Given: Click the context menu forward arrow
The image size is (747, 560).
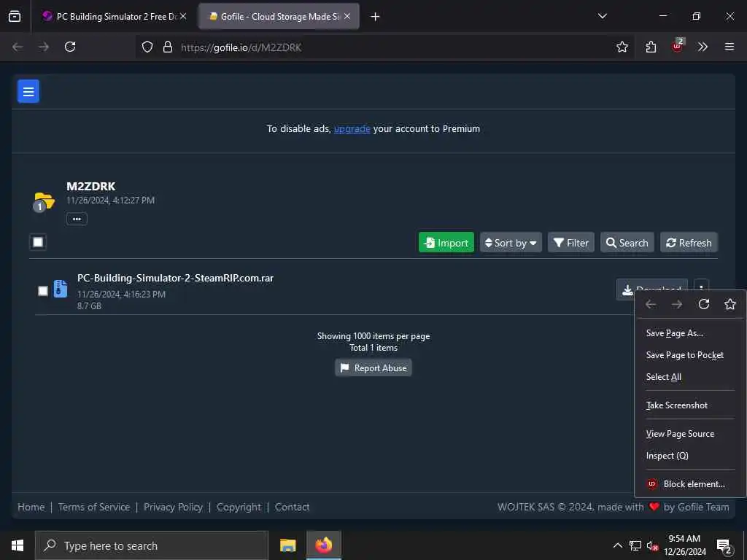Looking at the screenshot, I should click(677, 304).
